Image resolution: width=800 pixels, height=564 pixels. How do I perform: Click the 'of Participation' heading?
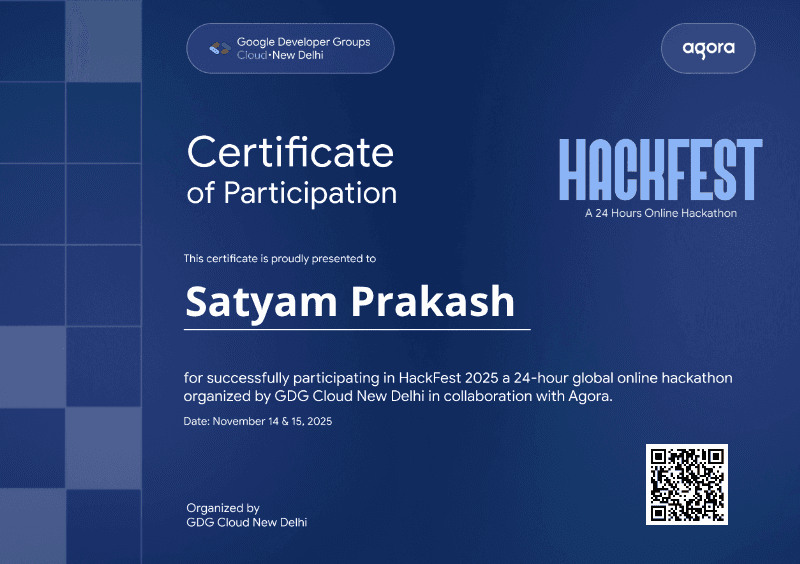click(292, 194)
